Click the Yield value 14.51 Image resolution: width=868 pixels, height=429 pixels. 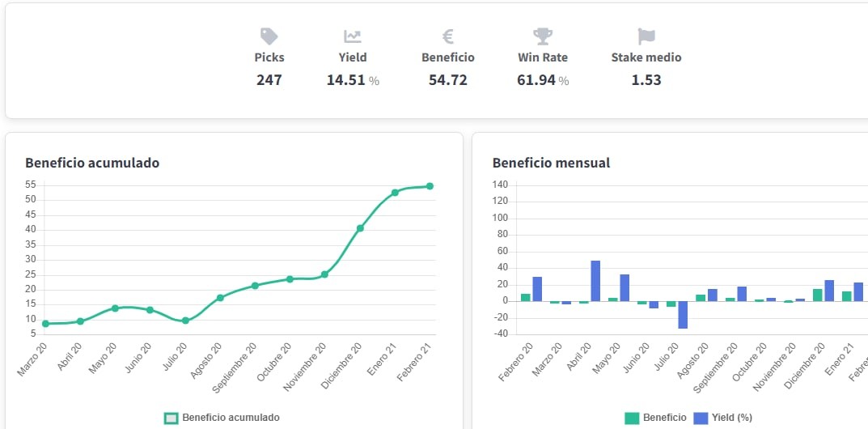pos(346,80)
